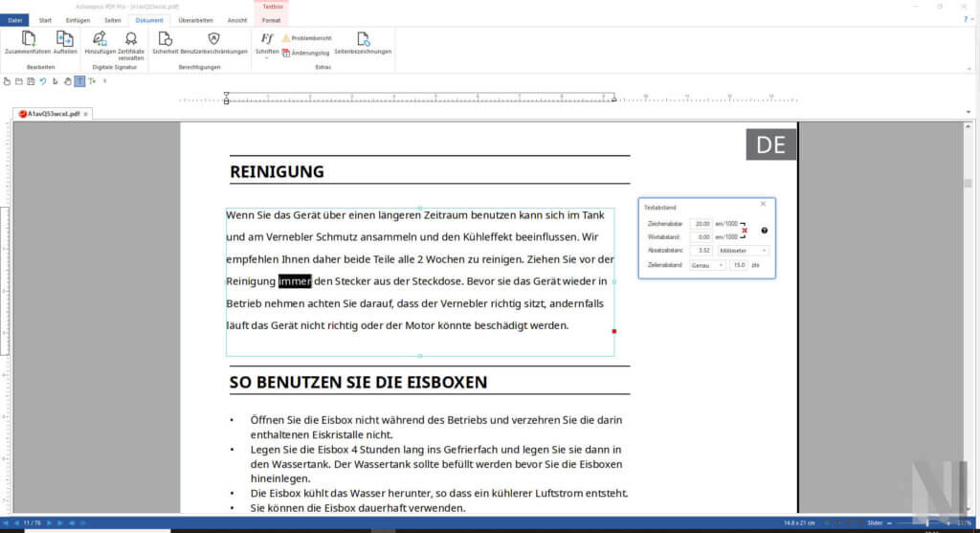Go to first page in status bar
The image size is (980, 533).
6,523
